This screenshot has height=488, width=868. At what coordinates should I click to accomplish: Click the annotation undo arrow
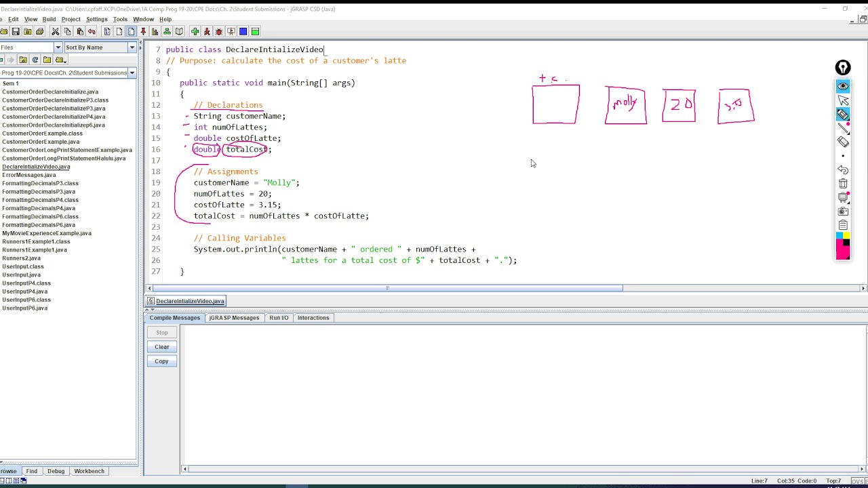[x=843, y=170]
